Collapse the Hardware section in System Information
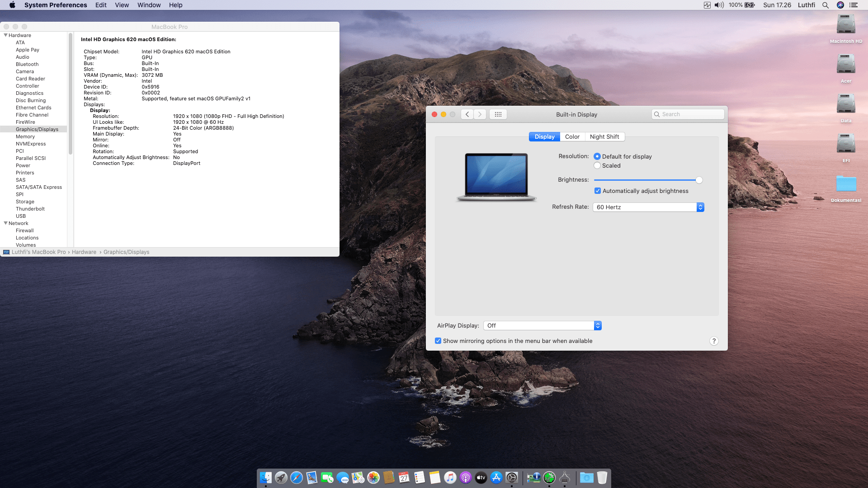Screen dimensions: 868x488 (x=5, y=35)
